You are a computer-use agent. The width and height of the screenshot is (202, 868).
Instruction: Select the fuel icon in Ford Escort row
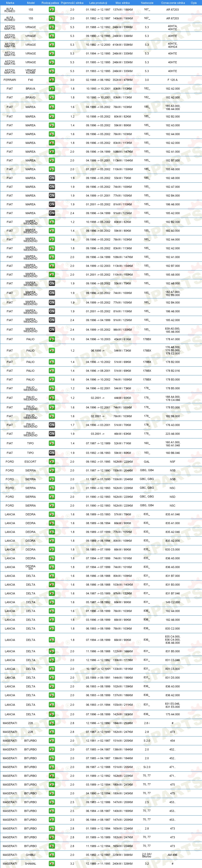(52, 462)
